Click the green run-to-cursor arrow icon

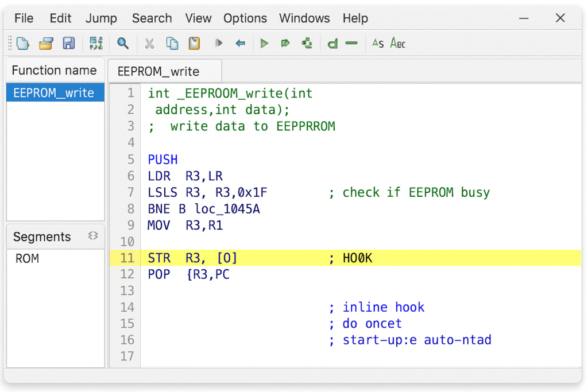285,44
